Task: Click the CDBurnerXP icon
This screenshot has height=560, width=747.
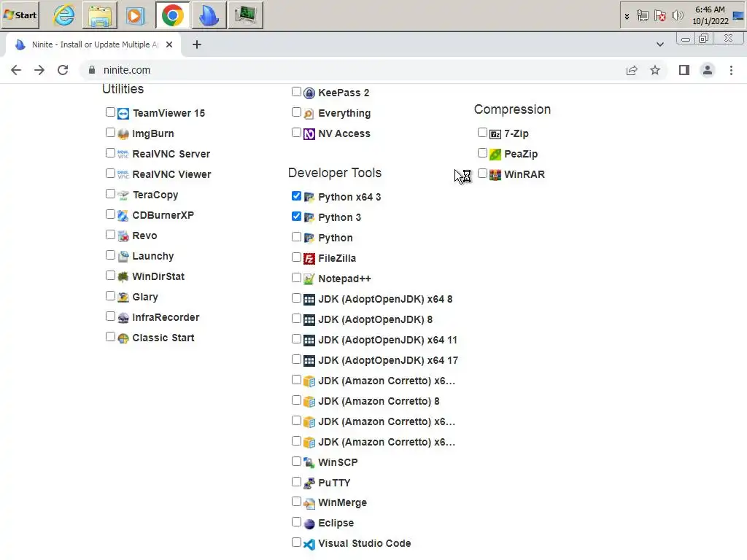Action: [123, 215]
